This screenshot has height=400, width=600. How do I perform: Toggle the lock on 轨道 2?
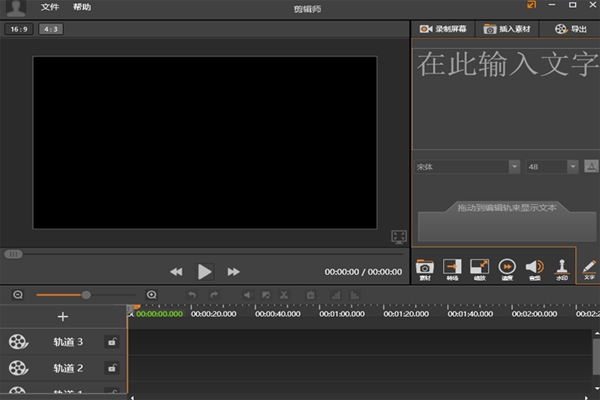click(111, 368)
